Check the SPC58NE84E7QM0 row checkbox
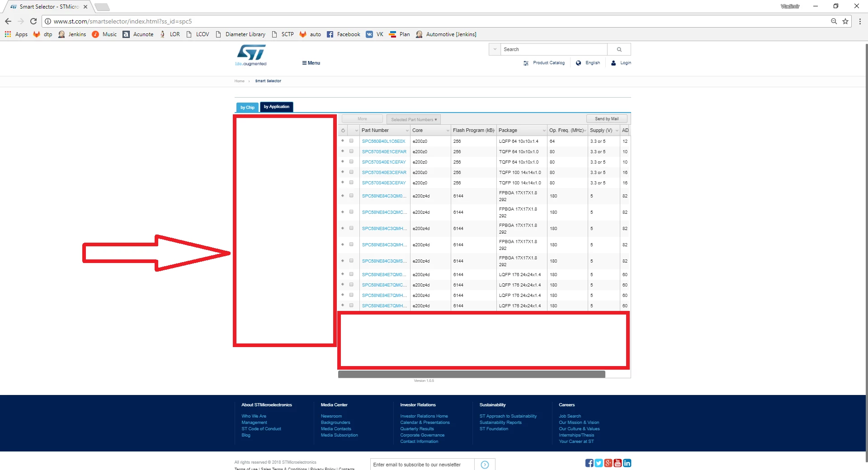 (351, 274)
